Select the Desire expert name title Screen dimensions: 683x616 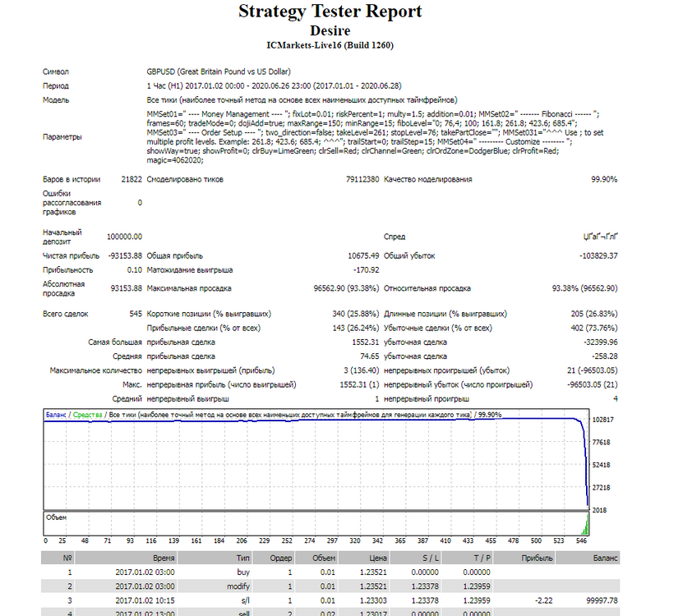coord(330,31)
